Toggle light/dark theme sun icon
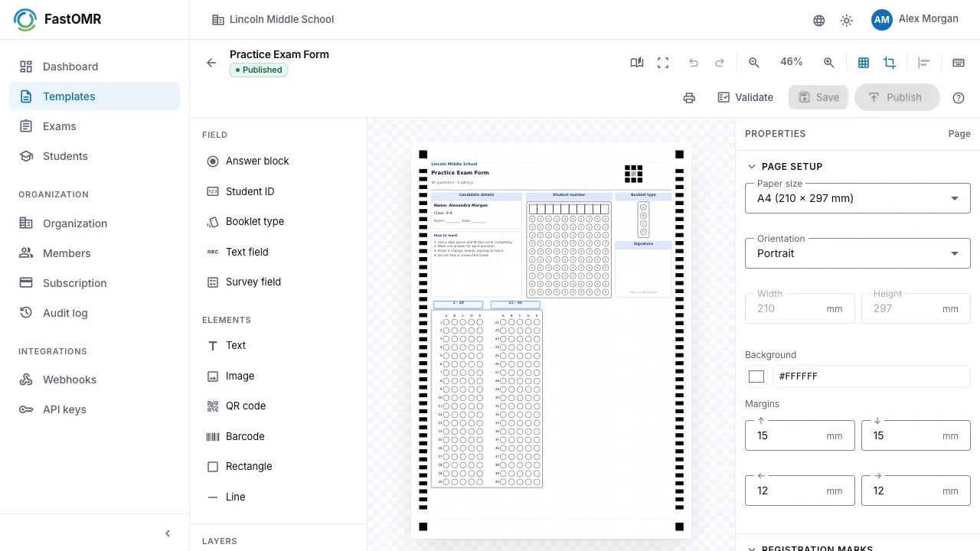The height and width of the screenshot is (551, 980). click(847, 21)
